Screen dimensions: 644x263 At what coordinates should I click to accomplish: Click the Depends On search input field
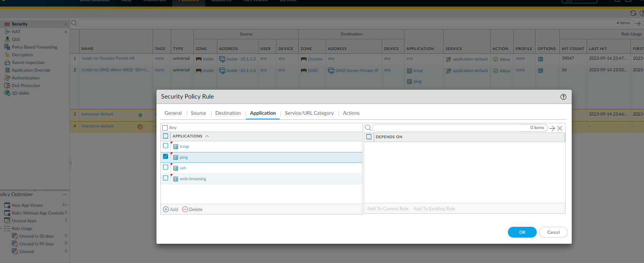450,128
